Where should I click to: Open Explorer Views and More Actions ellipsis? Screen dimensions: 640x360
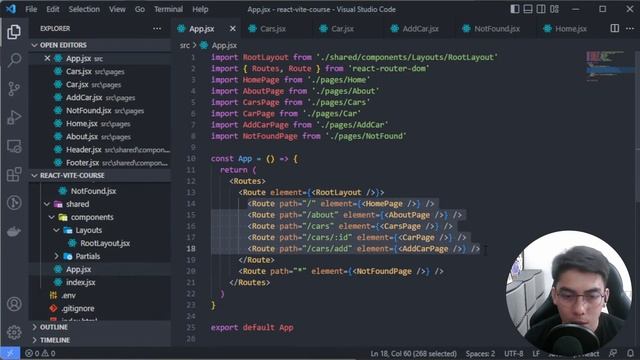pos(157,29)
